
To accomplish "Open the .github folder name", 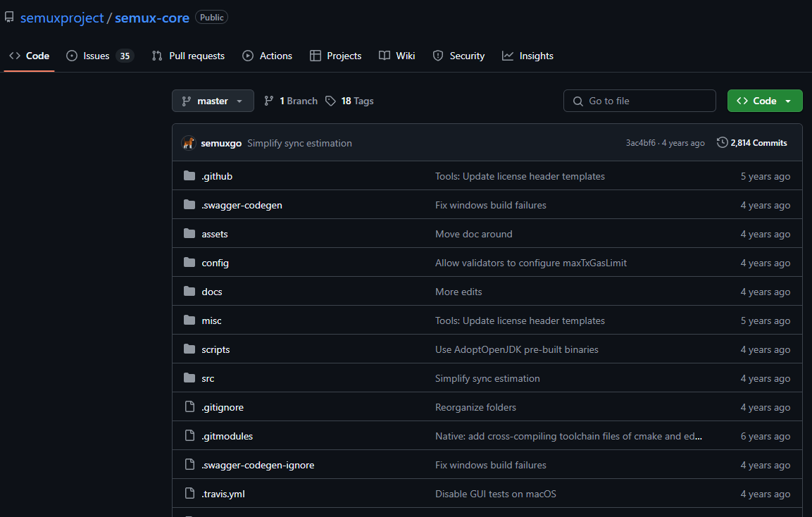I will [x=217, y=176].
